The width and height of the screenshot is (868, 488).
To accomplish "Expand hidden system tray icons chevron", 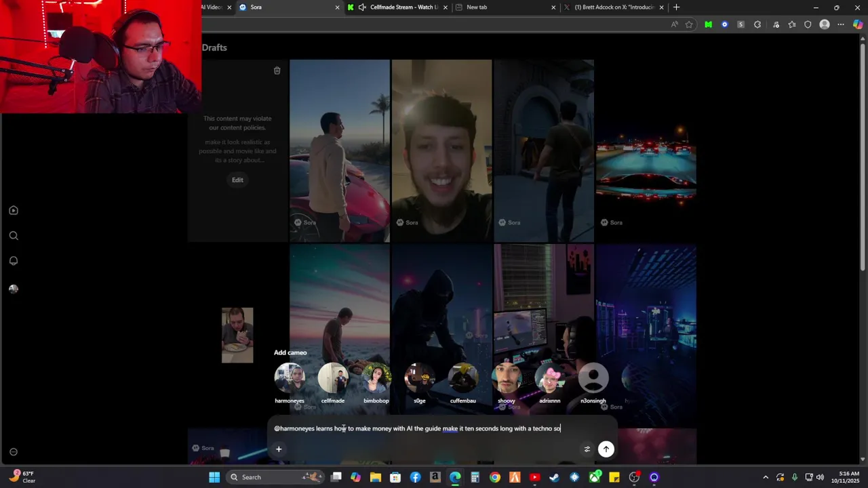I will [x=766, y=477].
